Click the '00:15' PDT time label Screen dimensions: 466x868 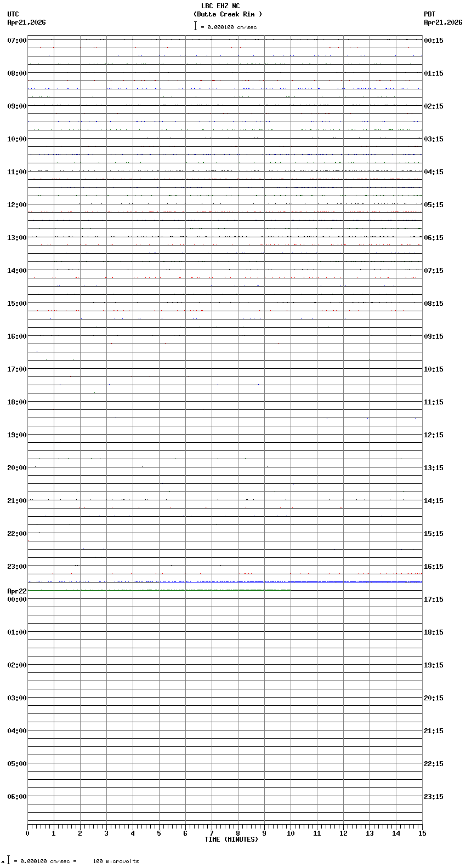tap(434, 41)
